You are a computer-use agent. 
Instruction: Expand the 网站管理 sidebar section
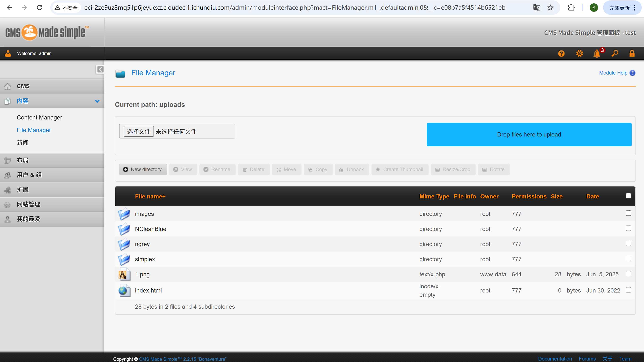tap(52, 204)
